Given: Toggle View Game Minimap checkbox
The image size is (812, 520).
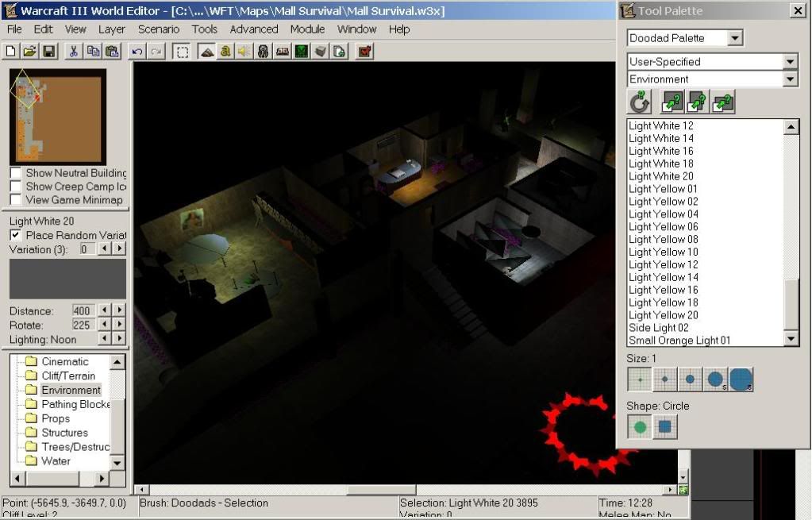Looking at the screenshot, I should [x=16, y=200].
